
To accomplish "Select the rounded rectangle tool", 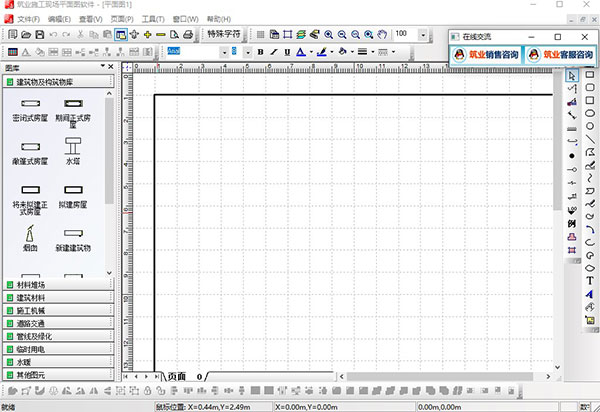I will pos(590,88).
